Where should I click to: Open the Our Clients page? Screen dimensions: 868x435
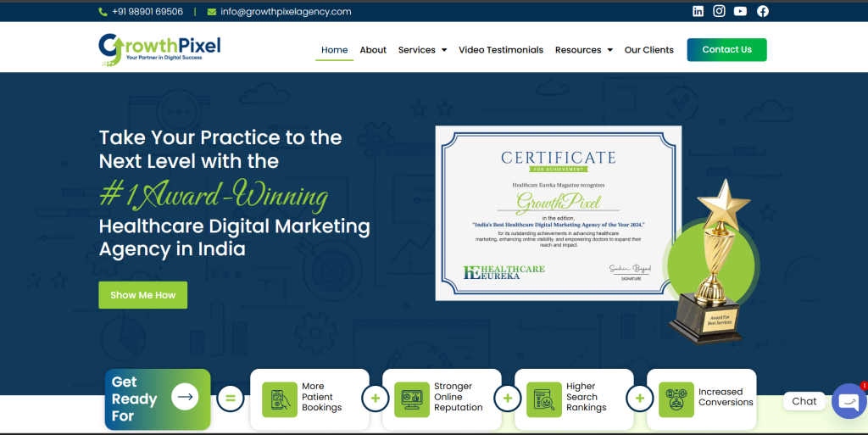(648, 50)
